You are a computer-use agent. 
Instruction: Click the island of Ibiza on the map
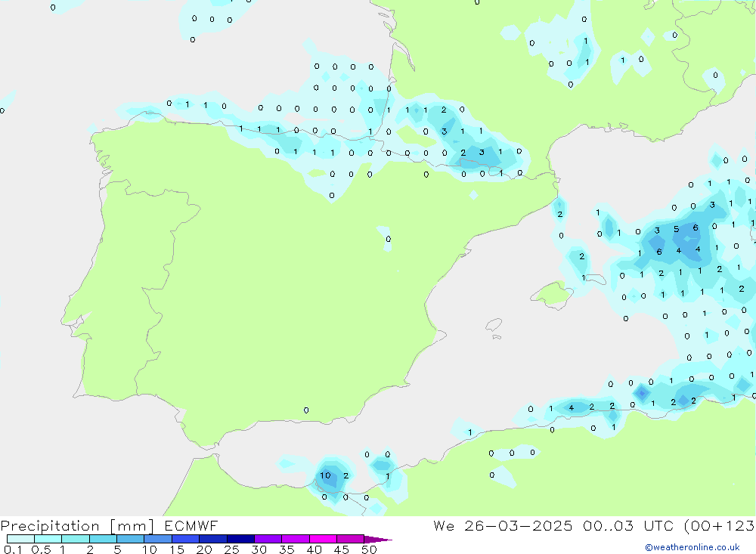tap(494, 325)
